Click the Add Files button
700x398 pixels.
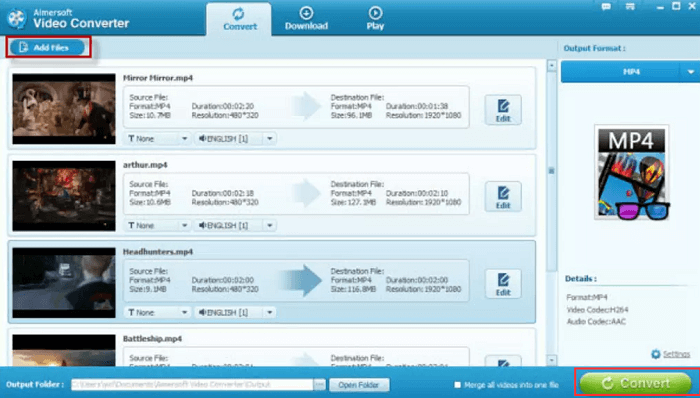[x=47, y=47]
